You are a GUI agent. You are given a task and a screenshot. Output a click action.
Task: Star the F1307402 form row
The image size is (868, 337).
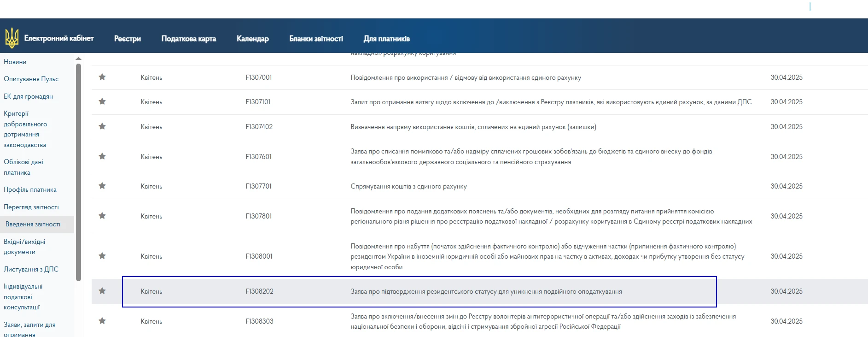click(x=102, y=126)
